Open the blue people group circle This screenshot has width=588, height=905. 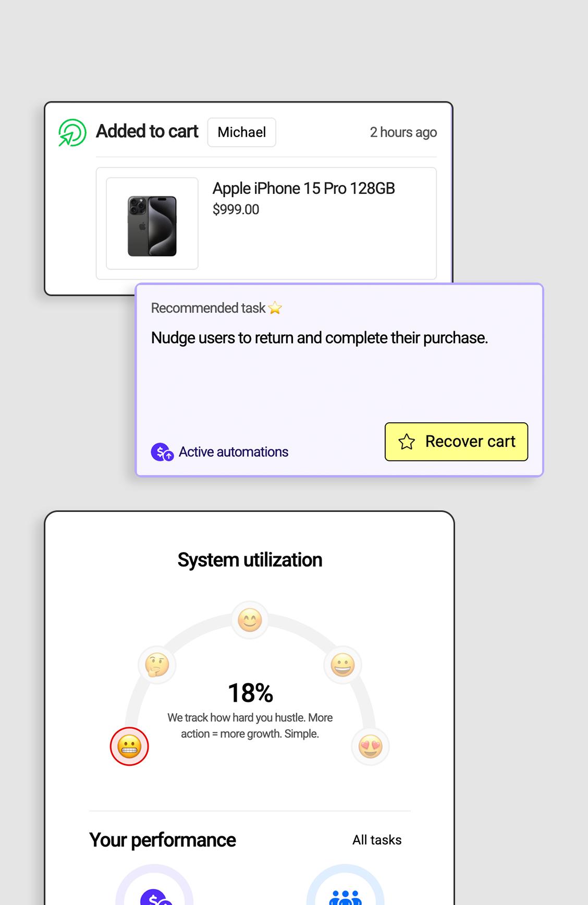(346, 887)
